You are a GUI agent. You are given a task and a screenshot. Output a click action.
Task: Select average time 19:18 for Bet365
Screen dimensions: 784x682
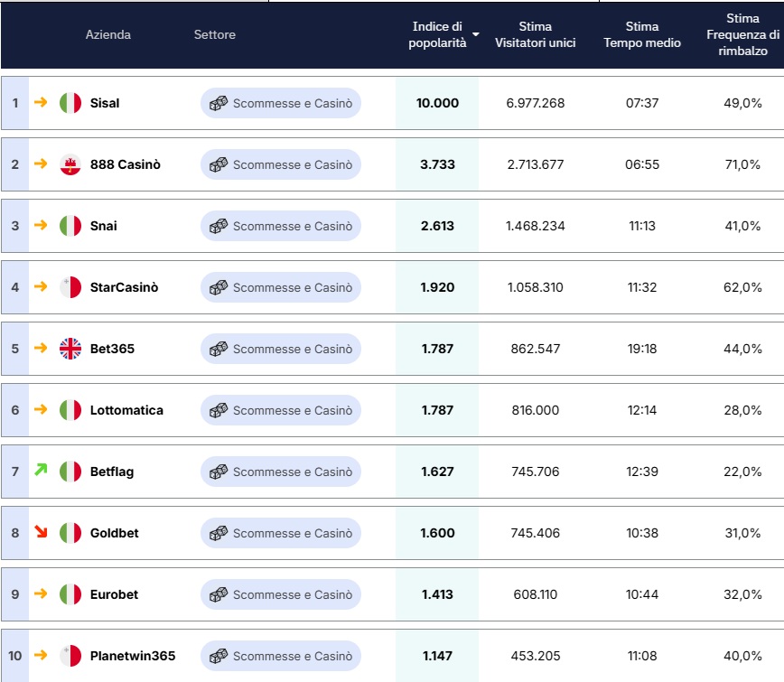(642, 349)
